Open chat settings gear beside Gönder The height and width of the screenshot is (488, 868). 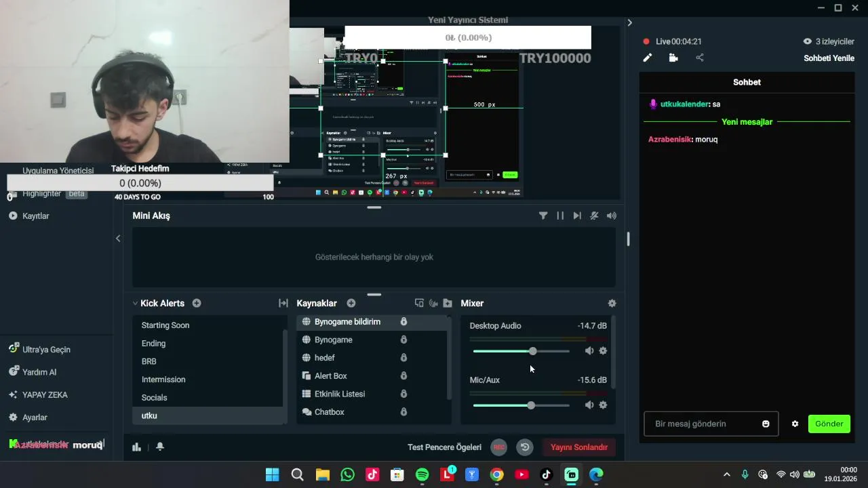tap(795, 424)
